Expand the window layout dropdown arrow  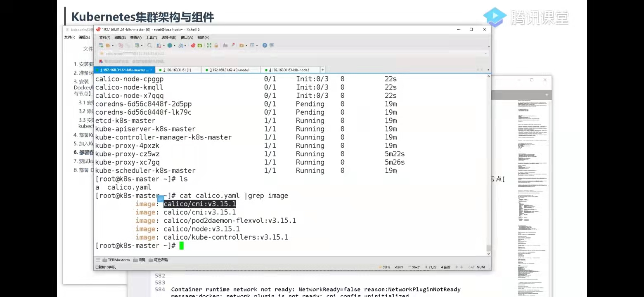[x=257, y=45]
